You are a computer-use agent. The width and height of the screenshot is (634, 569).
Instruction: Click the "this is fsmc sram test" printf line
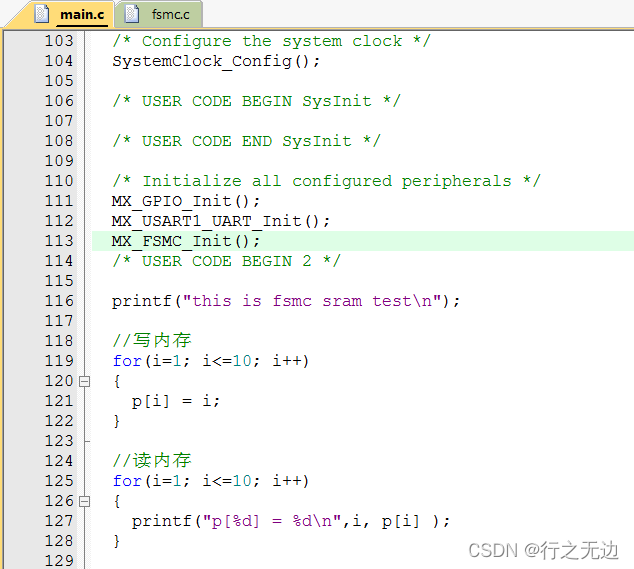(x=286, y=301)
